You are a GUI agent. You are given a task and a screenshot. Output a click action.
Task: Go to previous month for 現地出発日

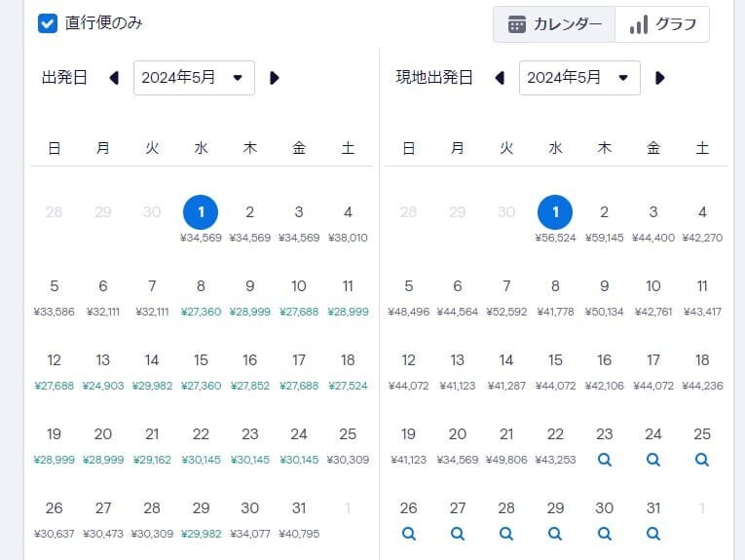[x=500, y=78]
